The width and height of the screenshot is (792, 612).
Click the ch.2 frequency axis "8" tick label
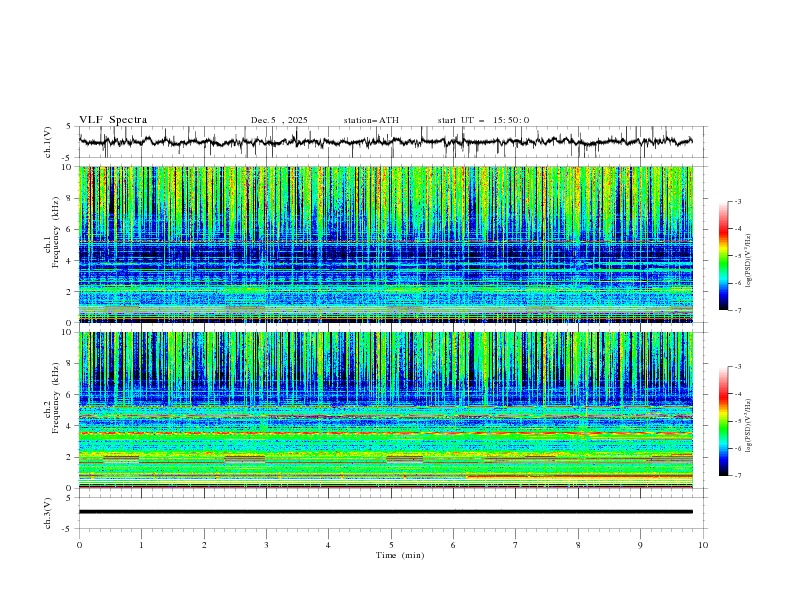pyautogui.click(x=70, y=364)
